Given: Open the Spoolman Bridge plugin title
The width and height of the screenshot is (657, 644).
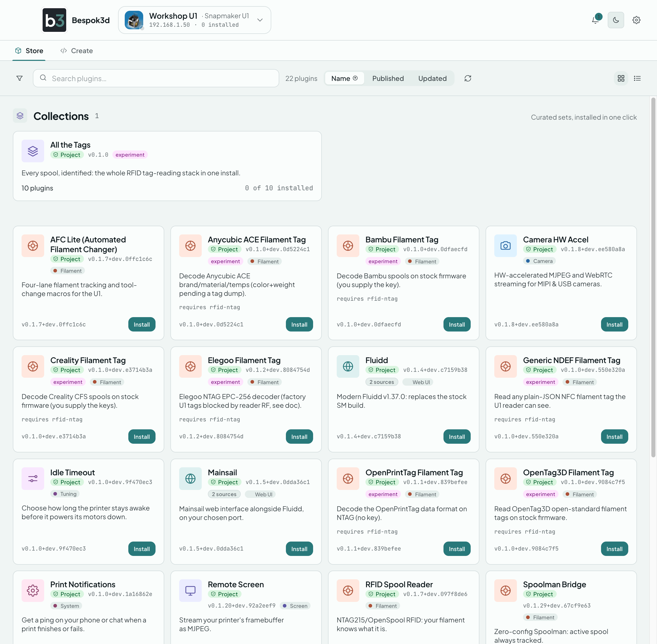Looking at the screenshot, I should (555, 584).
